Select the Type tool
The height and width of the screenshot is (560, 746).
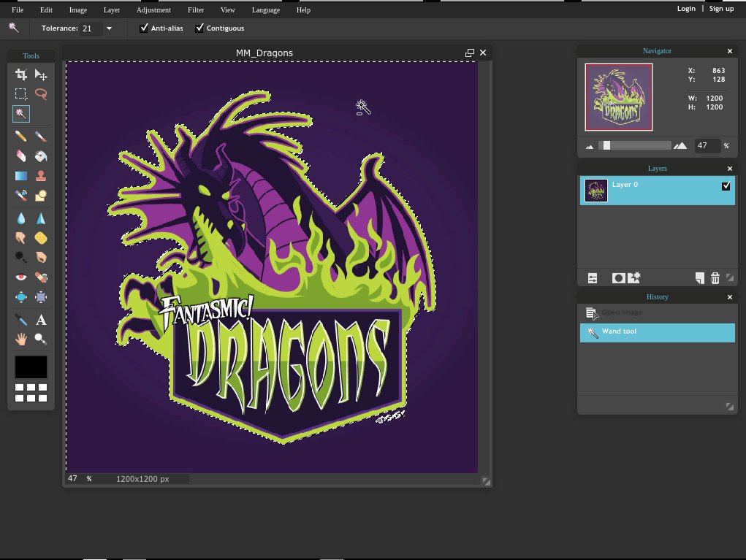point(41,320)
